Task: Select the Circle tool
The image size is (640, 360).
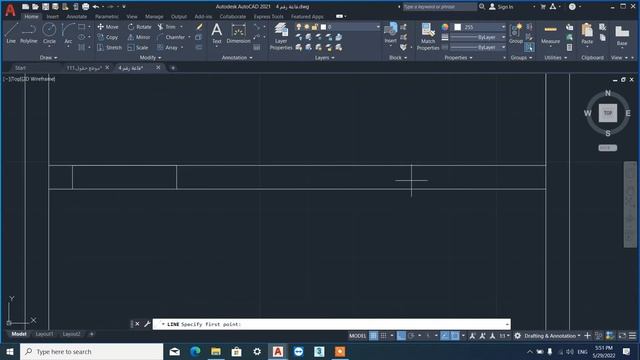Action: (49, 33)
